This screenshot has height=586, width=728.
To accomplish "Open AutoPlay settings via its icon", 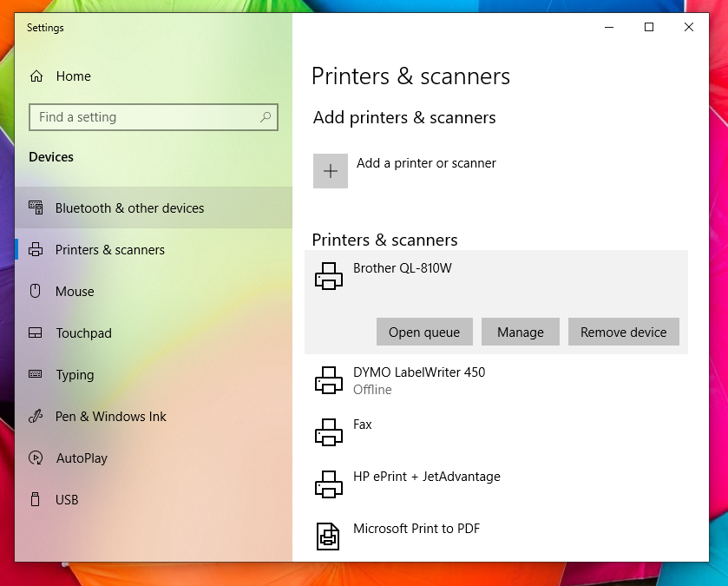I will (35, 458).
